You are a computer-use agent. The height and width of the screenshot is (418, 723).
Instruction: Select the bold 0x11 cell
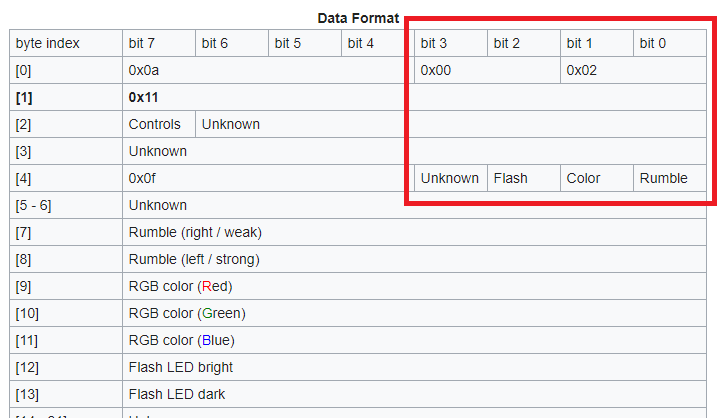point(144,97)
